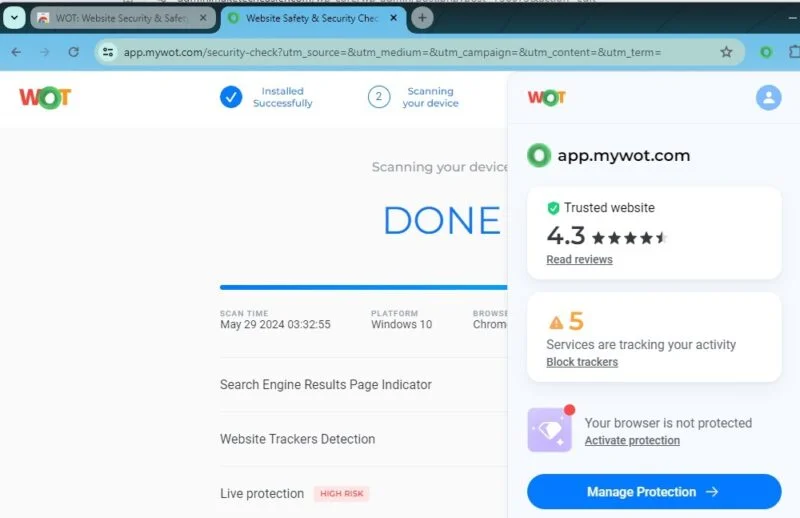
Task: Click the step 2 circle icon
Action: [x=379, y=97]
